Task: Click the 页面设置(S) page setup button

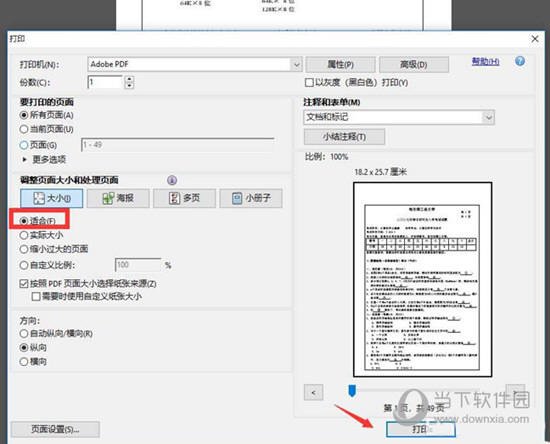Action: click(55, 429)
